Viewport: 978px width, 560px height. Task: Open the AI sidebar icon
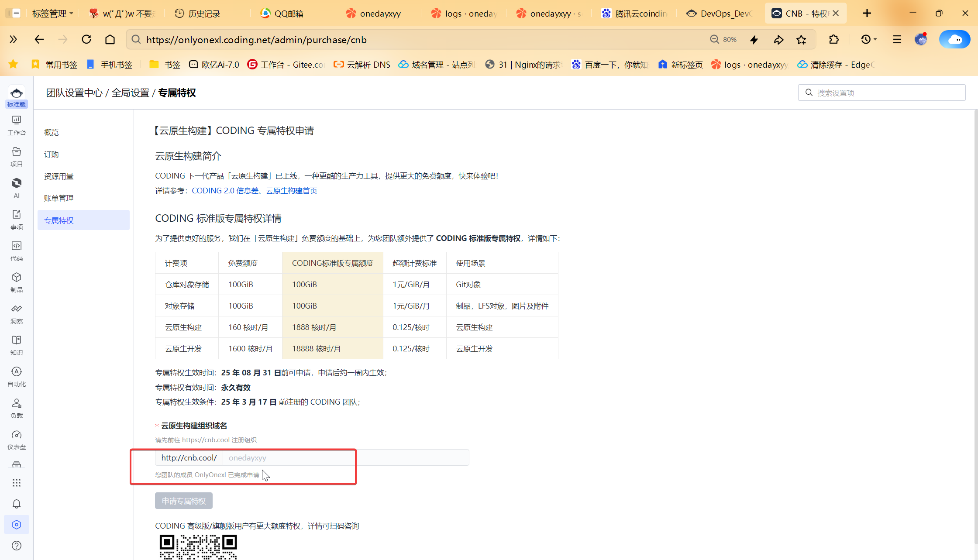click(x=17, y=188)
